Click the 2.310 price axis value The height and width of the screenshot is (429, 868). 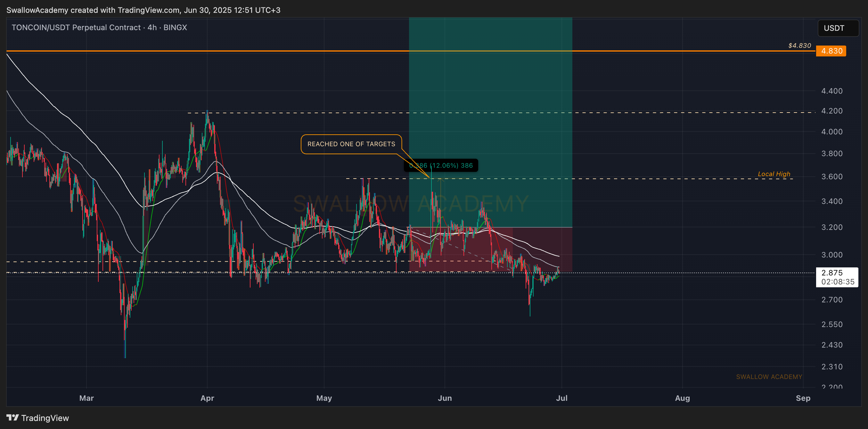(x=832, y=366)
